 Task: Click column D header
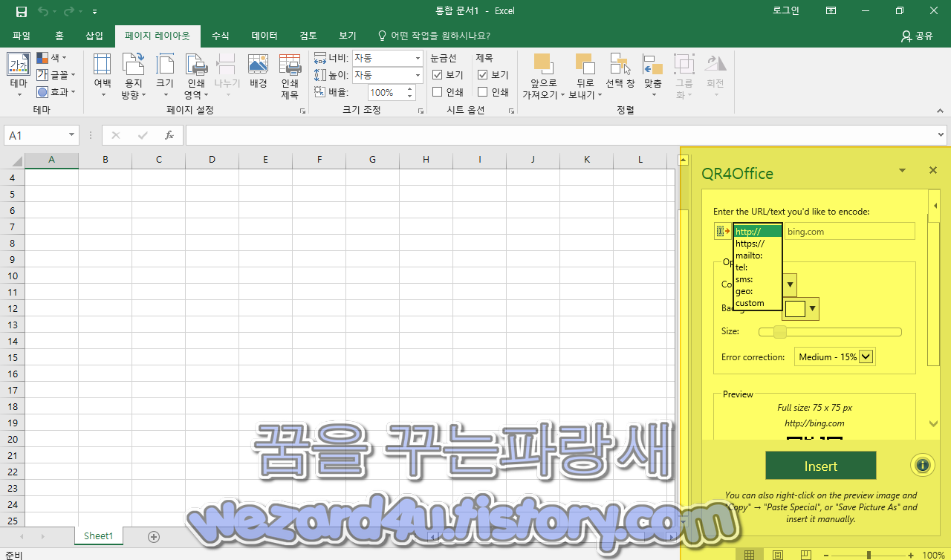point(212,159)
